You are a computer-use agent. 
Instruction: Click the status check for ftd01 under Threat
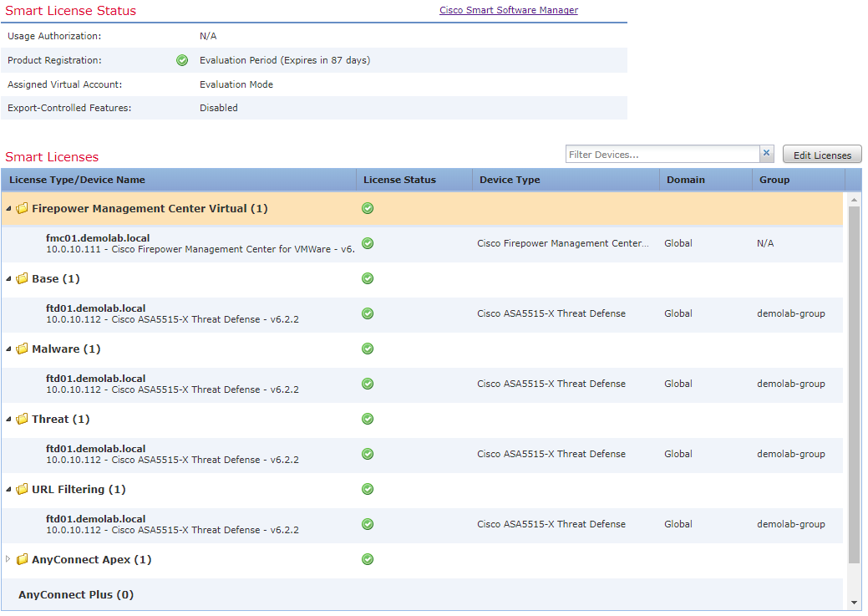pos(368,454)
